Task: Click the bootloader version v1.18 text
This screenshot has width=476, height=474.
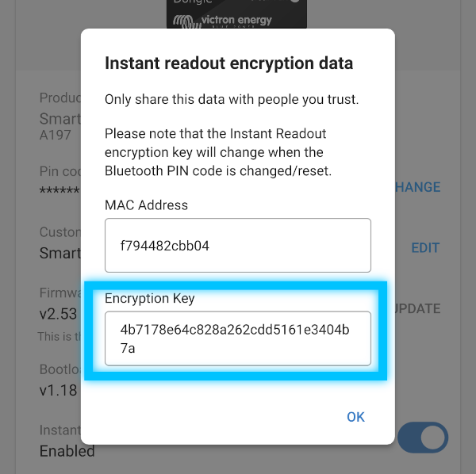Action: 59,391
